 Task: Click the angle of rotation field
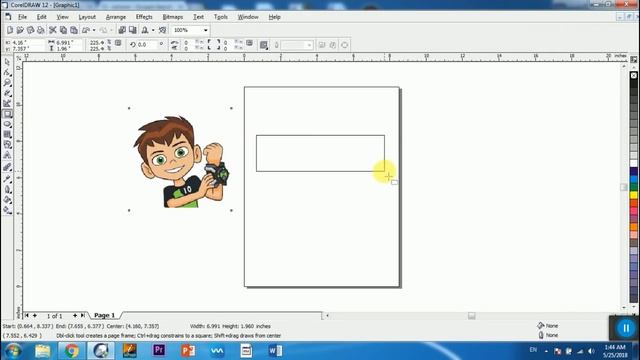point(147,44)
